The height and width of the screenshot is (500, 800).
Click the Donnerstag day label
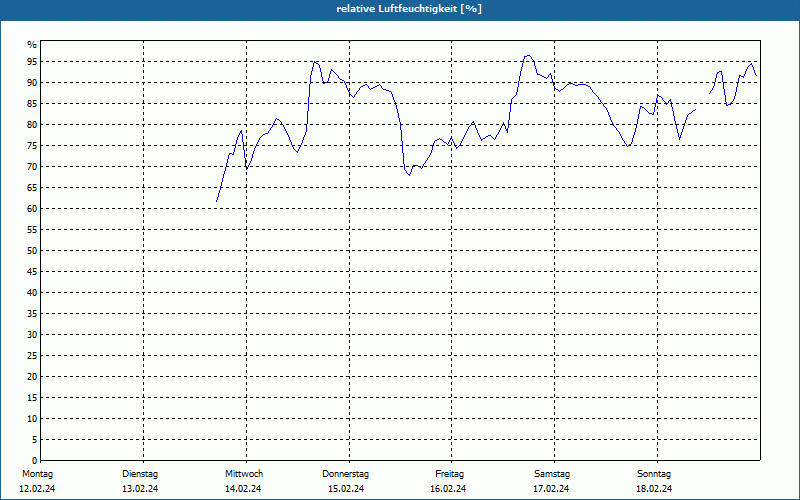point(345,474)
